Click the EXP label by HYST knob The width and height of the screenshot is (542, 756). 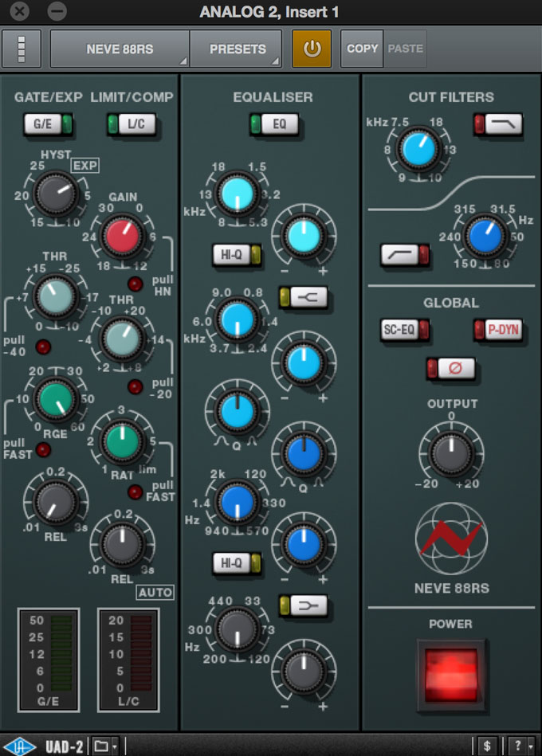(84, 166)
